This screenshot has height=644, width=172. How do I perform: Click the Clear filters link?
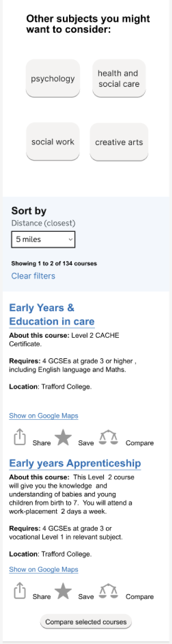[33, 276]
